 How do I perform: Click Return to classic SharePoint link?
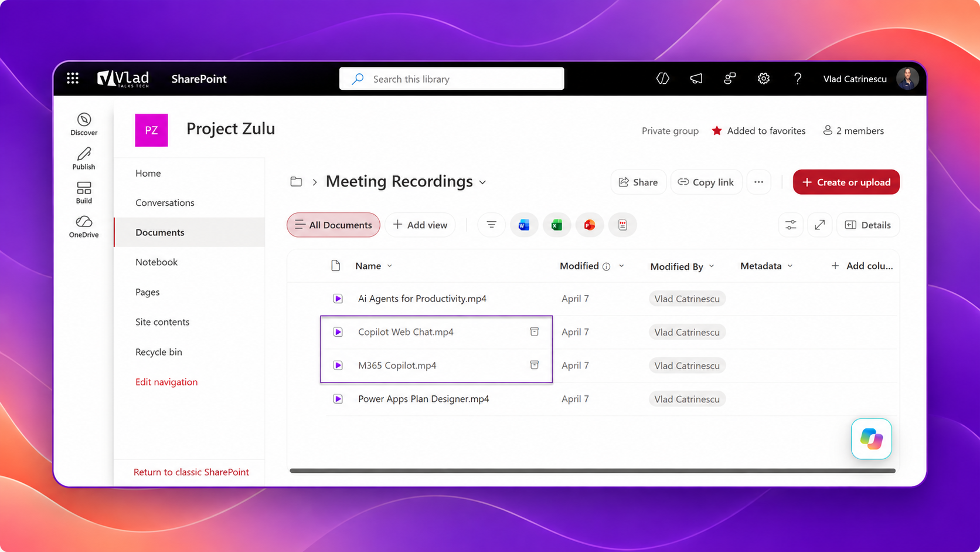click(191, 472)
